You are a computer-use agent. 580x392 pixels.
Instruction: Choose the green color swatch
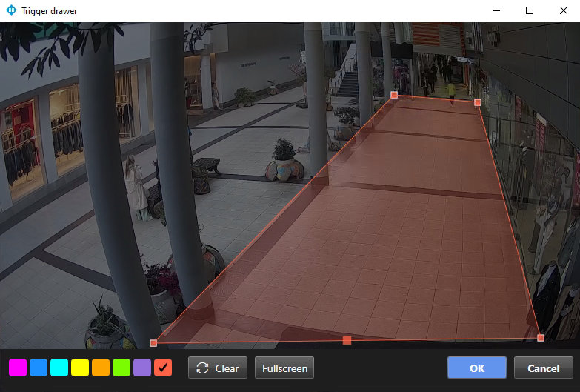pos(121,368)
